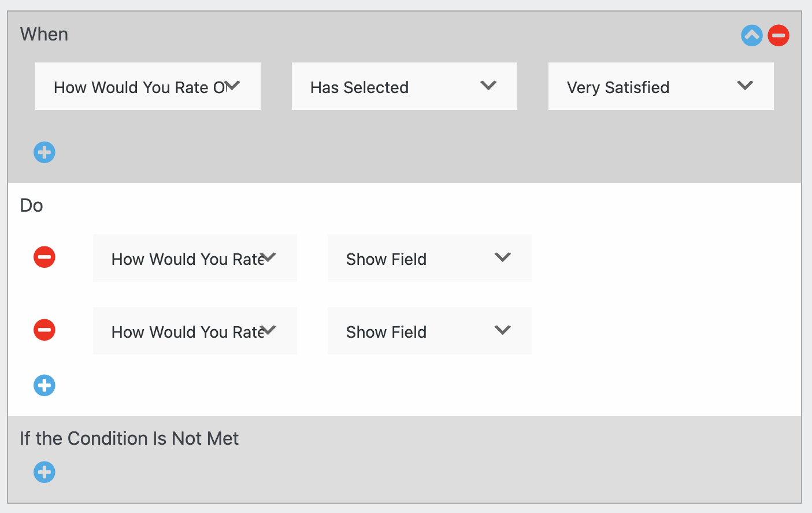Add another When condition with the plus icon

coord(45,153)
